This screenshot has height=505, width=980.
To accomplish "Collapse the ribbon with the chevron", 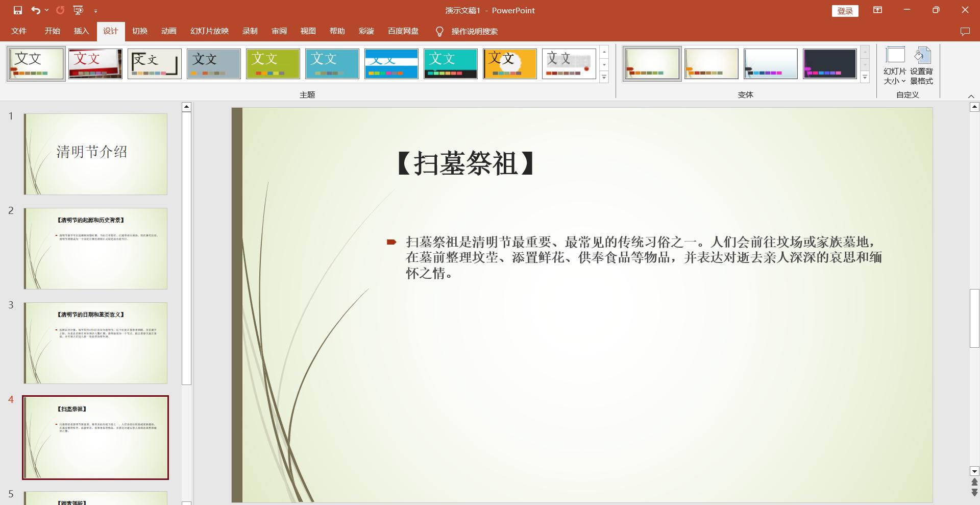I will pos(971,95).
